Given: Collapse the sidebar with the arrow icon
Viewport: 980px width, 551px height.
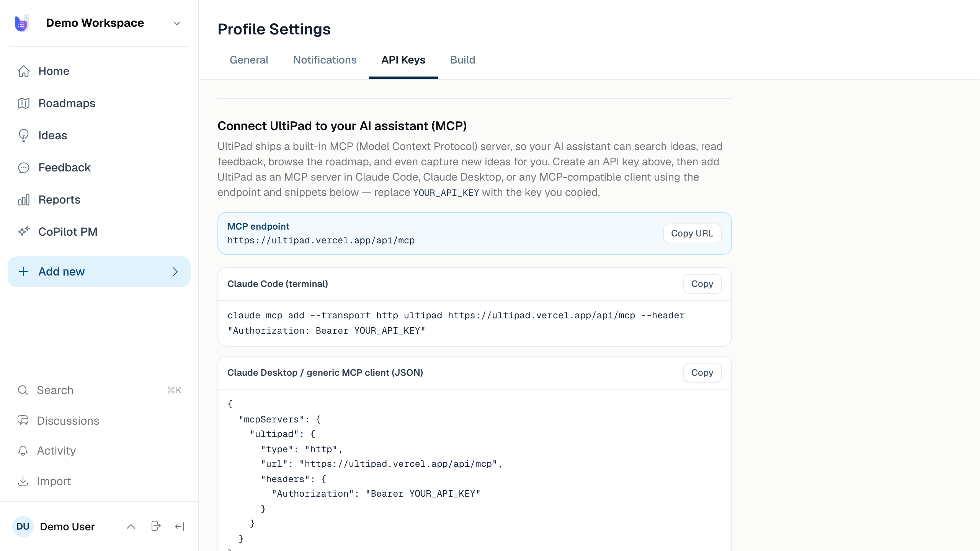Looking at the screenshot, I should (180, 527).
